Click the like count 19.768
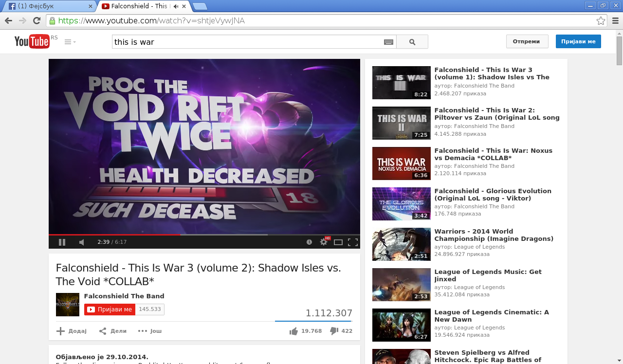Screen dimensions: 623x364 [311, 331]
